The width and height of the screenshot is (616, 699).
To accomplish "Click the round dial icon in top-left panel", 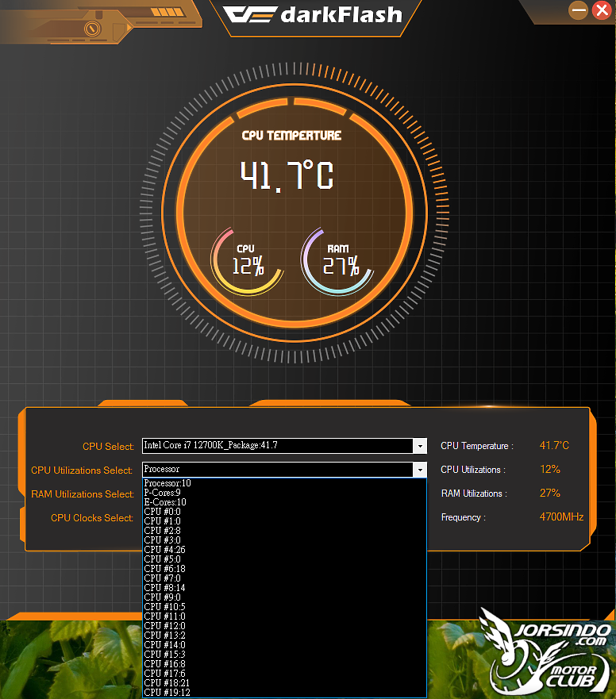I will point(92,29).
